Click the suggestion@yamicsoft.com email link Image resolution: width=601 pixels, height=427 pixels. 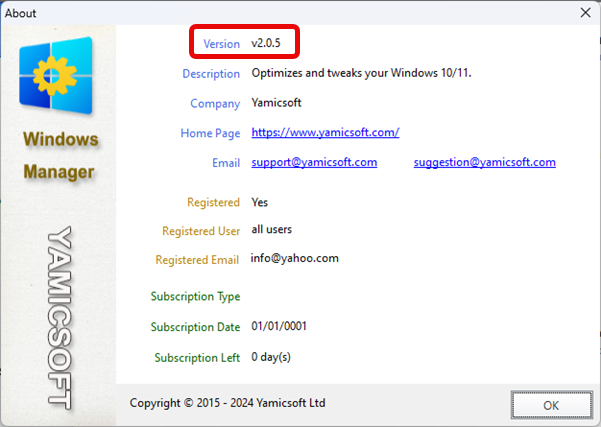click(484, 163)
